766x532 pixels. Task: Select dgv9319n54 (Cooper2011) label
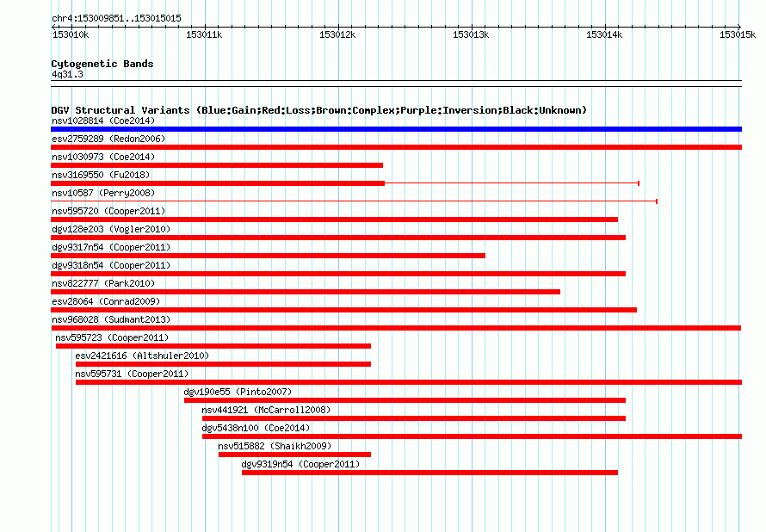point(300,464)
